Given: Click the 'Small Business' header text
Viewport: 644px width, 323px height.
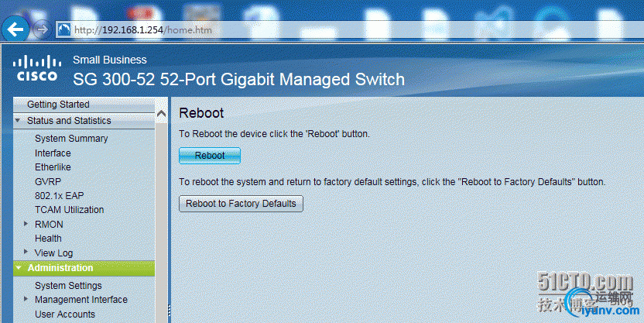Looking at the screenshot, I should point(110,60).
